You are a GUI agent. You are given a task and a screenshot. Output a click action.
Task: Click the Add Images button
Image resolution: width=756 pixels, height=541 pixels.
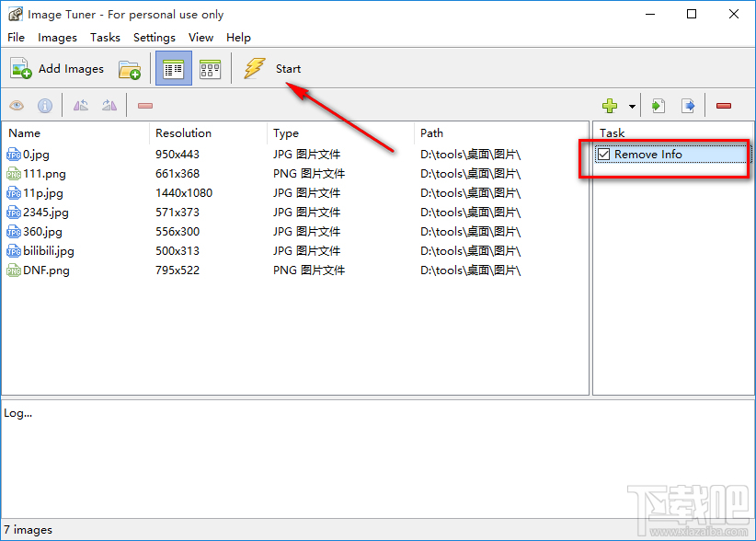tap(57, 69)
